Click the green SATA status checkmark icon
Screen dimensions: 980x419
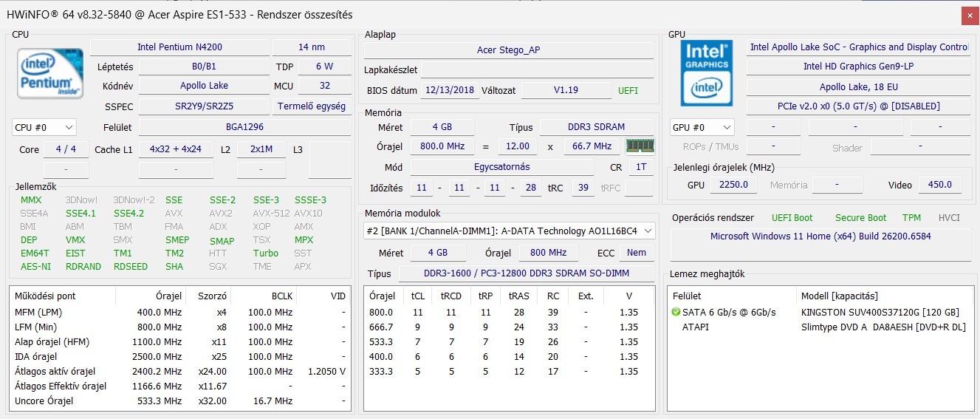click(676, 312)
